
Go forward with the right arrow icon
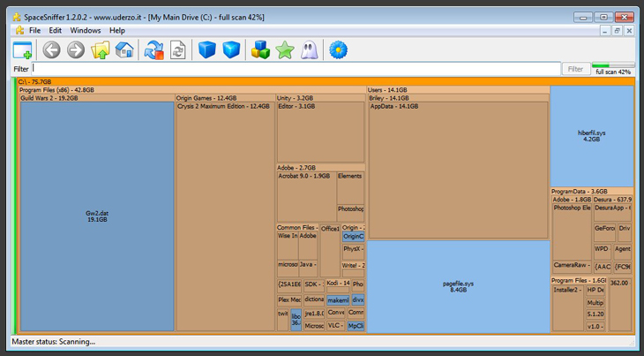pyautogui.click(x=76, y=50)
